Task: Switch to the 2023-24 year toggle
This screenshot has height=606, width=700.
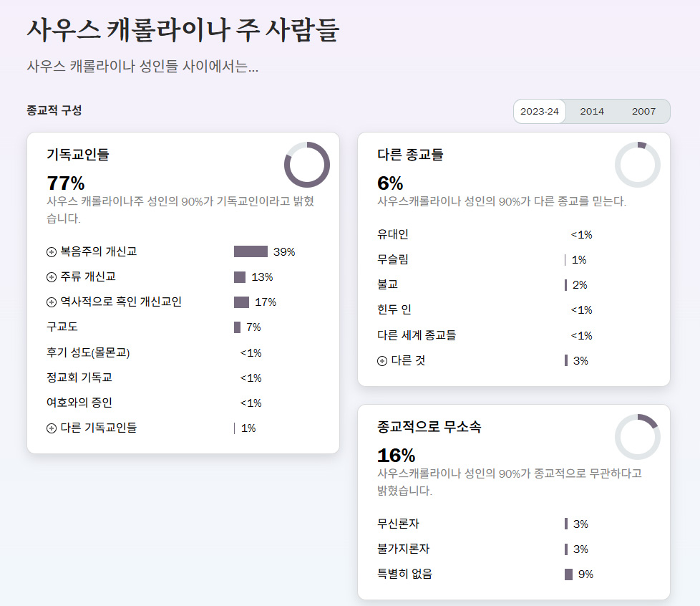Action: tap(540, 112)
